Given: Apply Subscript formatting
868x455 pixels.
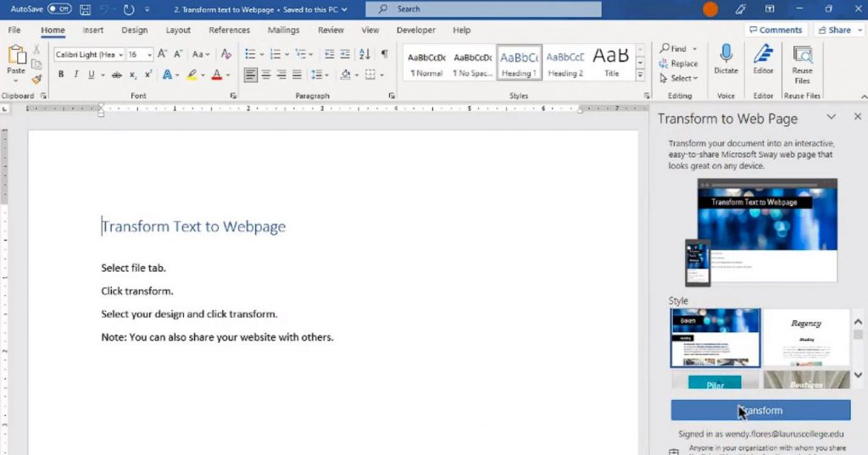Looking at the screenshot, I should 133,75.
